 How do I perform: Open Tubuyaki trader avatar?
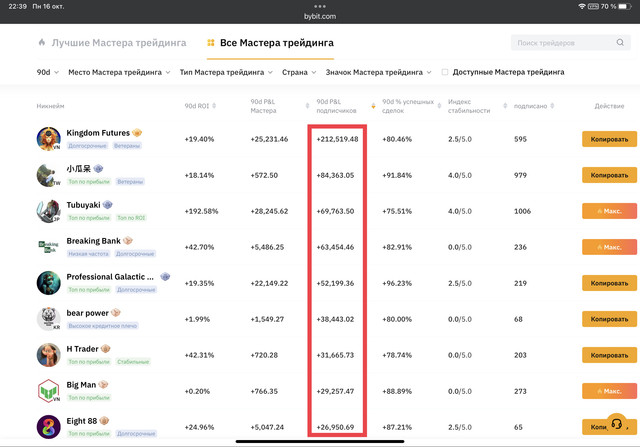click(49, 211)
